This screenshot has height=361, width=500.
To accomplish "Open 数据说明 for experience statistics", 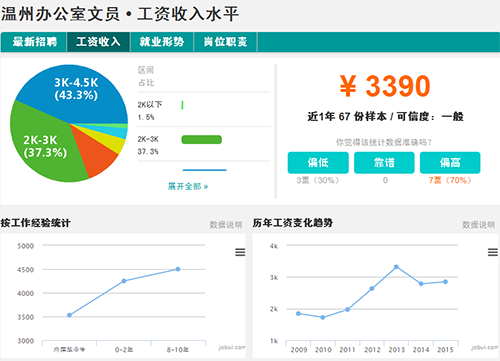I will click(226, 225).
